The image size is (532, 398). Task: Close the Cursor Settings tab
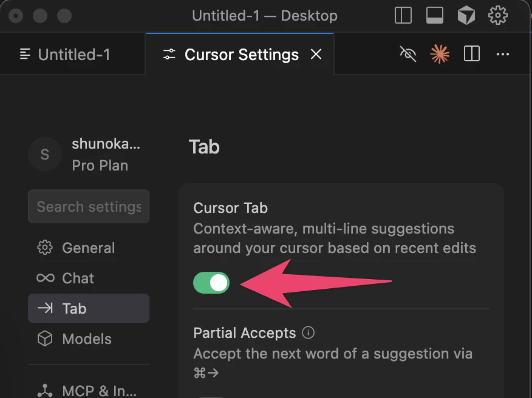[316, 54]
